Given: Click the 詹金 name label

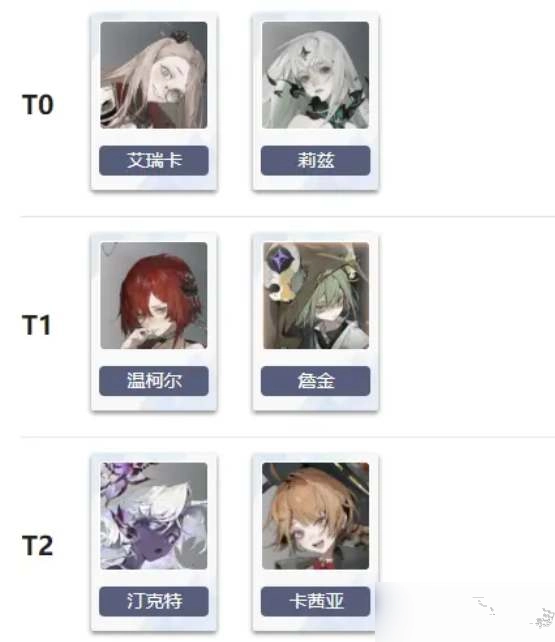Looking at the screenshot, I should pos(316,381).
